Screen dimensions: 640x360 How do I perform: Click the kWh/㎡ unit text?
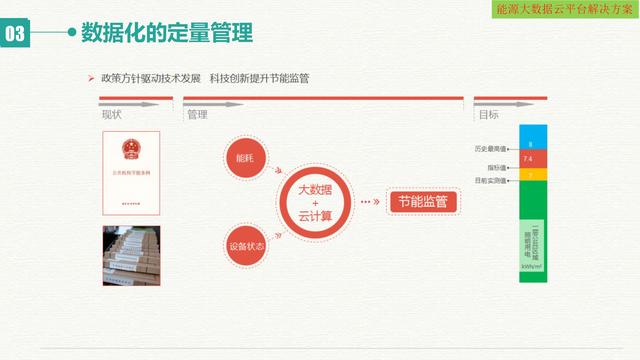click(x=532, y=267)
